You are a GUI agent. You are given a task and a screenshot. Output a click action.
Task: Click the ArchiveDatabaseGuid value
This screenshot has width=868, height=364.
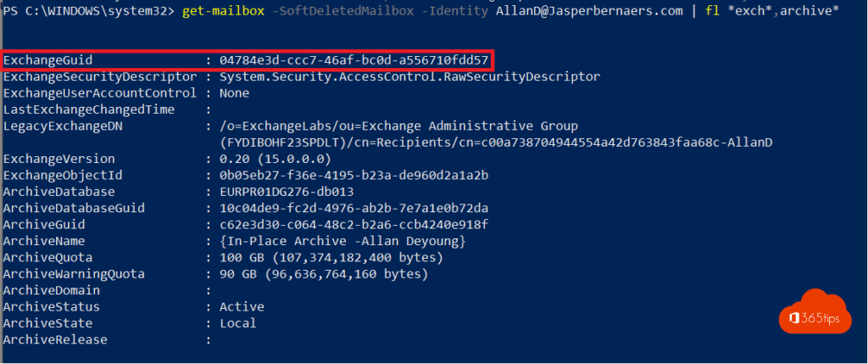(x=353, y=208)
